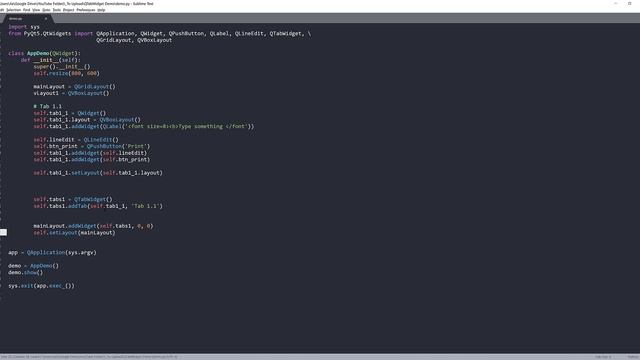Open the Tools menu
640x360 pixels.
point(57,10)
